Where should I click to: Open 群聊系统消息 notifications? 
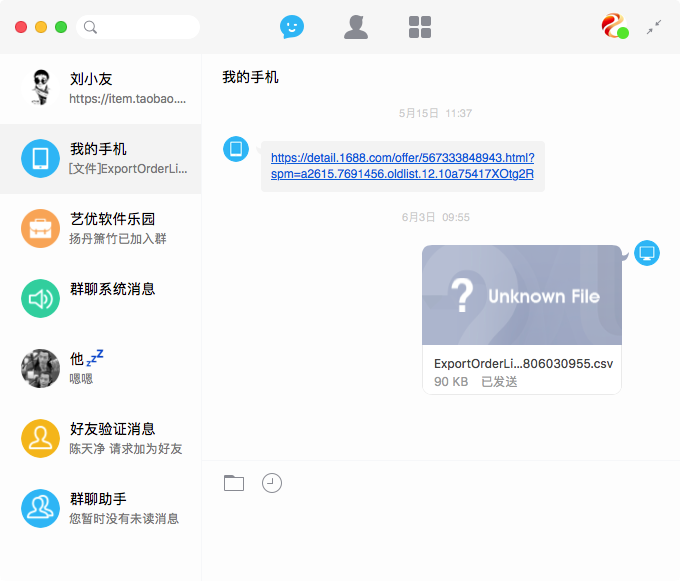coord(101,298)
